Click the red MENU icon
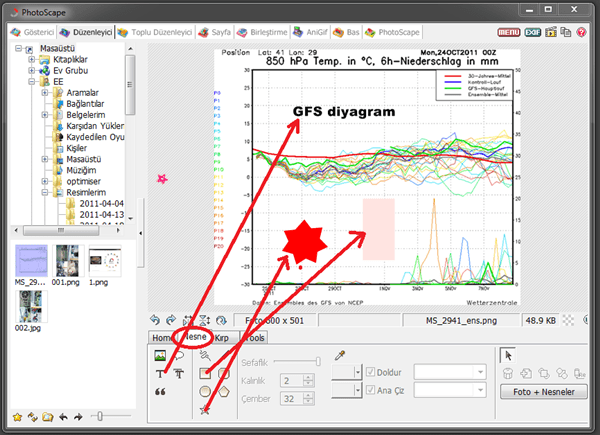 [508, 32]
